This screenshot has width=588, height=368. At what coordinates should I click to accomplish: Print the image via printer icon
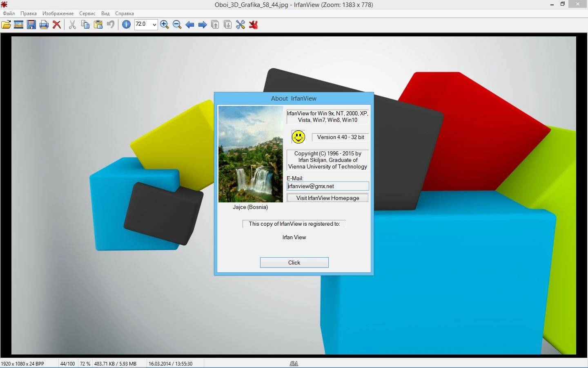[44, 25]
